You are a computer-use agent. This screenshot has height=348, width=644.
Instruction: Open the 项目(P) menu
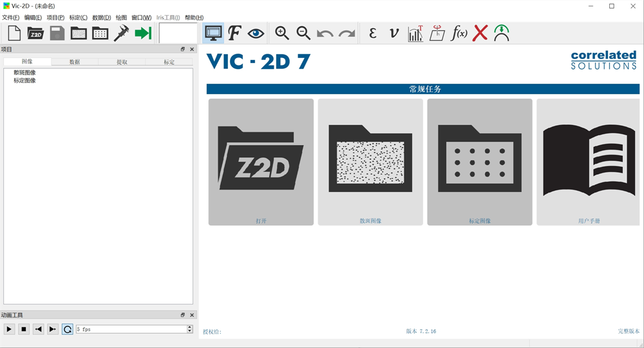tap(55, 17)
